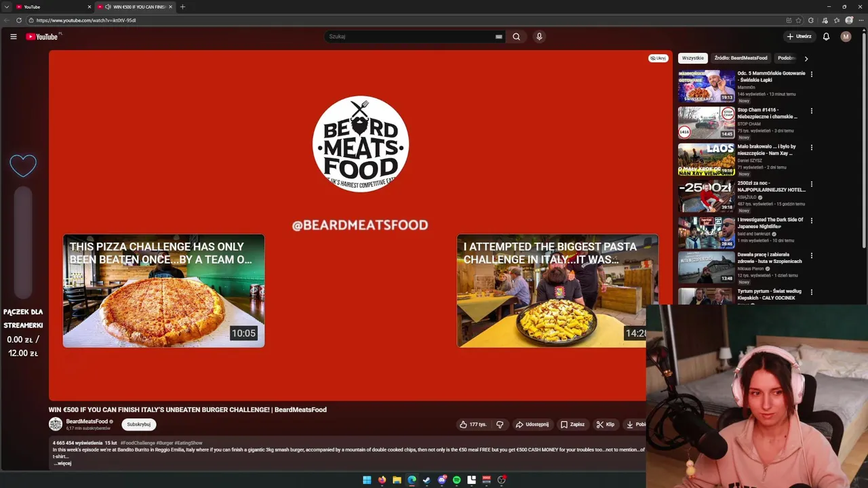Open the new tab plus button

pos(182,7)
